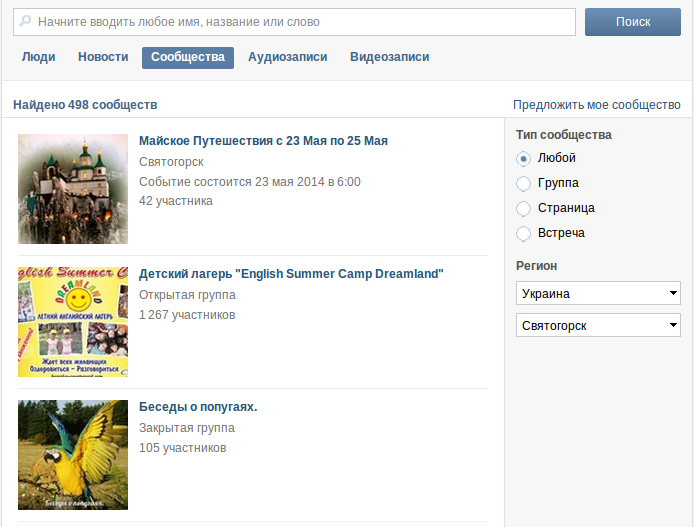Click the monastery thumbnail image

click(73, 189)
